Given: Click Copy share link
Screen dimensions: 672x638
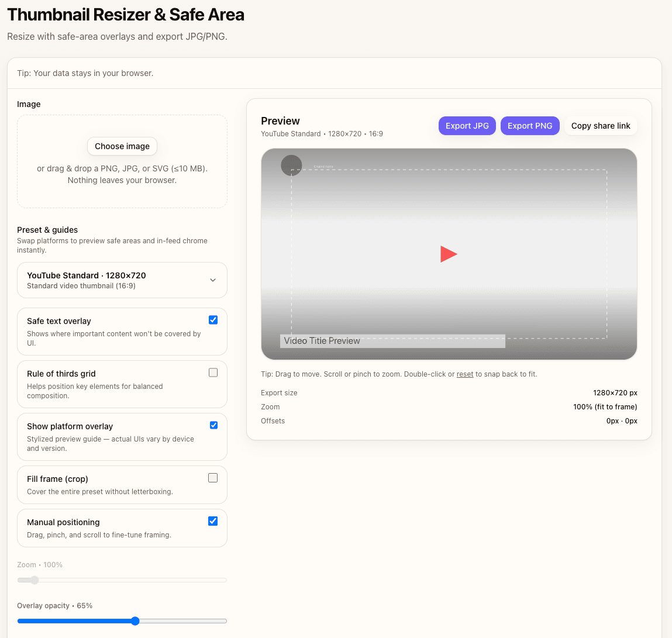Looking at the screenshot, I should click(601, 125).
